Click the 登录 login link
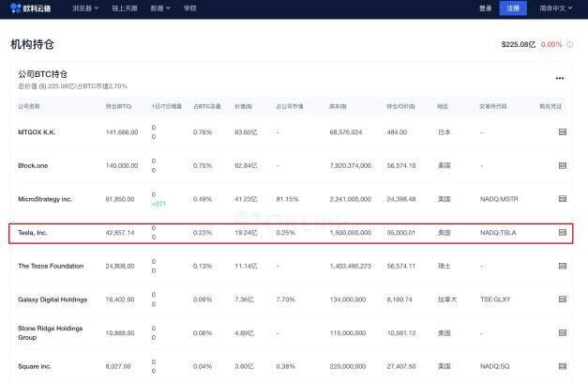Viewport: 588px width, 384px height. [485, 8]
